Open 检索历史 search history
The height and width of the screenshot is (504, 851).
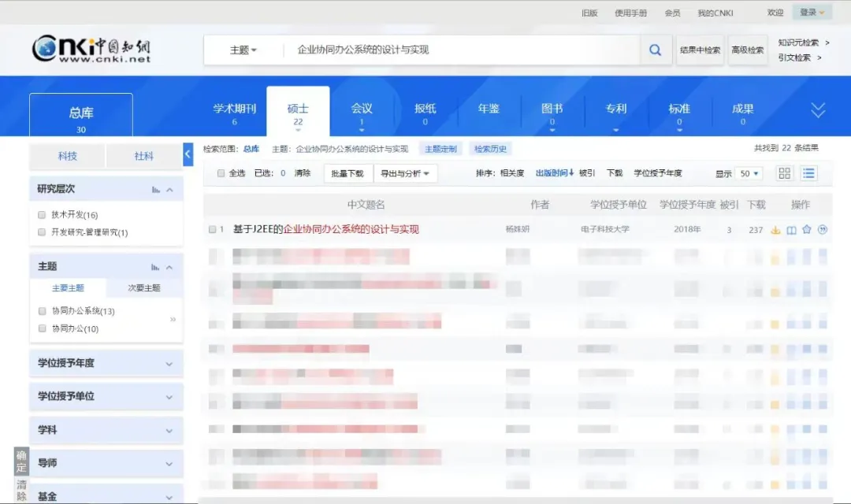pyautogui.click(x=490, y=149)
